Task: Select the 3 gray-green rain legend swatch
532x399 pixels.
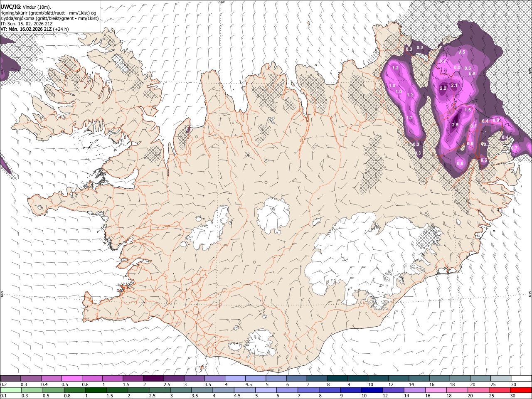Action: pyautogui.click(x=180, y=390)
